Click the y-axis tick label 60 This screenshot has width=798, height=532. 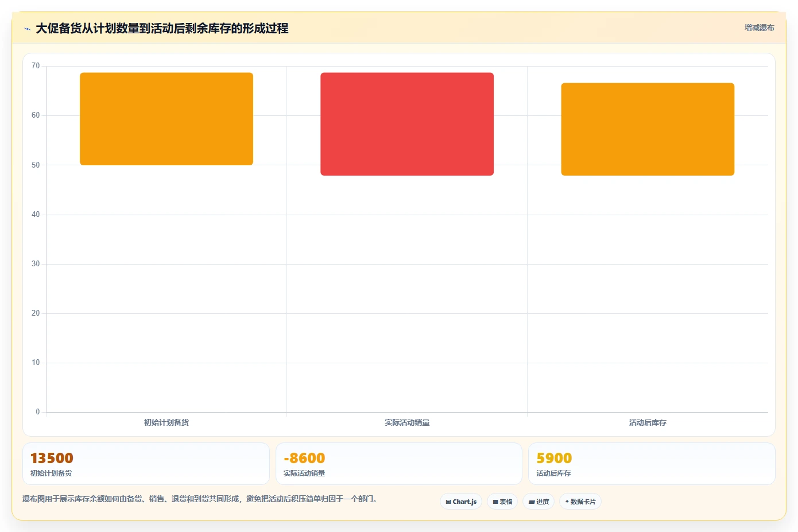[x=36, y=115]
